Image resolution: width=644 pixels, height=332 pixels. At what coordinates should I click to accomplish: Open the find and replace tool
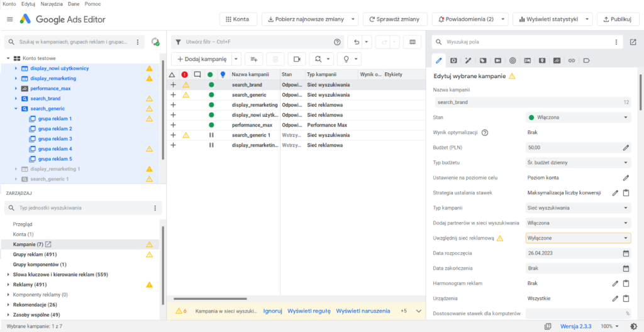(x=318, y=59)
